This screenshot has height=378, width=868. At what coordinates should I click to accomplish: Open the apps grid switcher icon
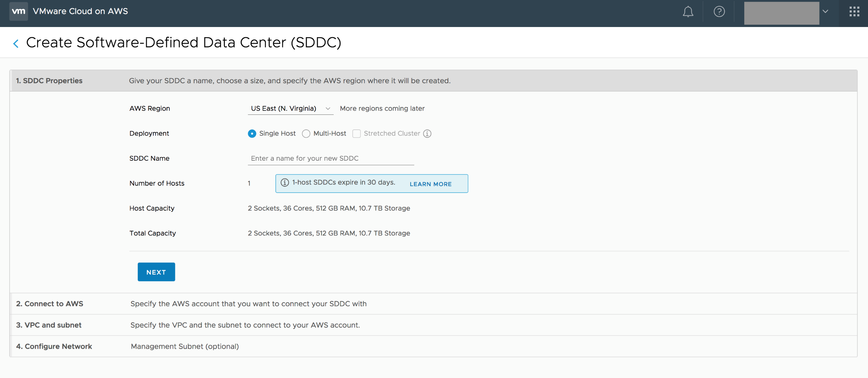pyautogui.click(x=854, y=12)
